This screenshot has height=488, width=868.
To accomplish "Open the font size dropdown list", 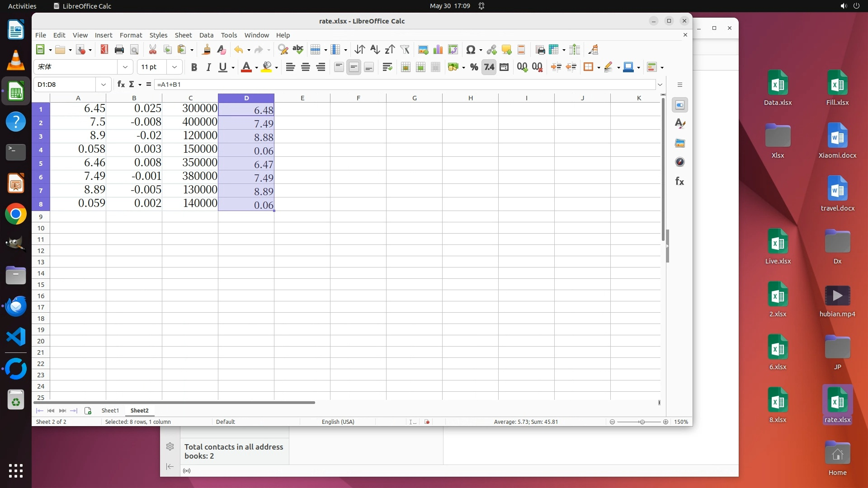I will pyautogui.click(x=174, y=67).
